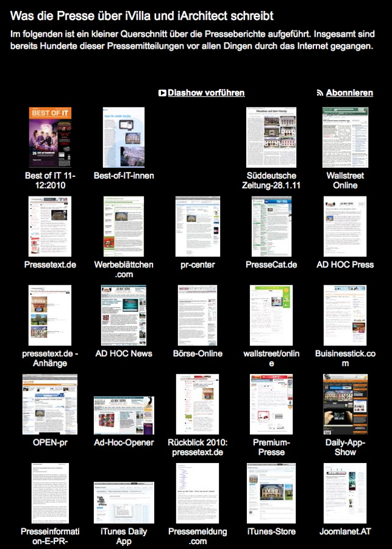Click the 'Best of IT 11-12:2010' caption
392x549 pixels.
(x=50, y=181)
